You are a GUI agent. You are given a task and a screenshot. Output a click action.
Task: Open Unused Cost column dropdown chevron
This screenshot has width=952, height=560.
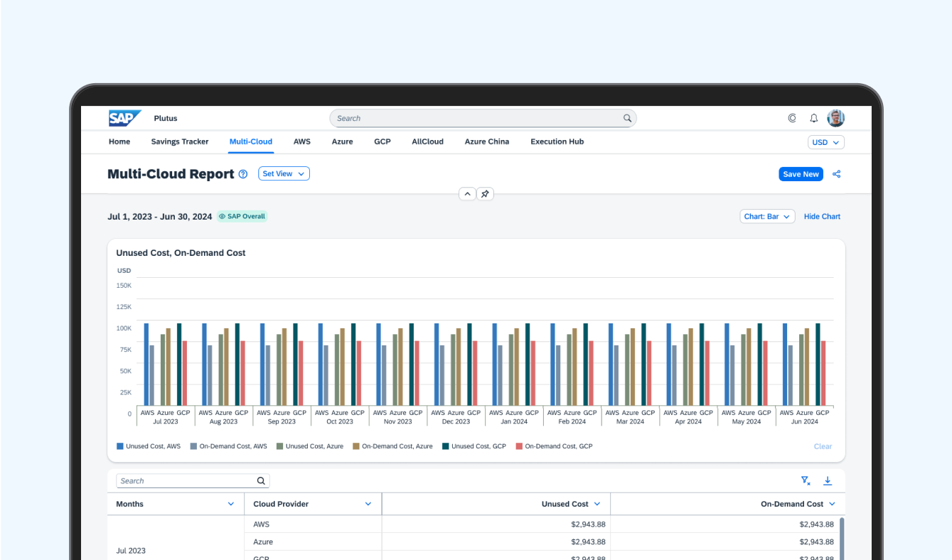[597, 504]
